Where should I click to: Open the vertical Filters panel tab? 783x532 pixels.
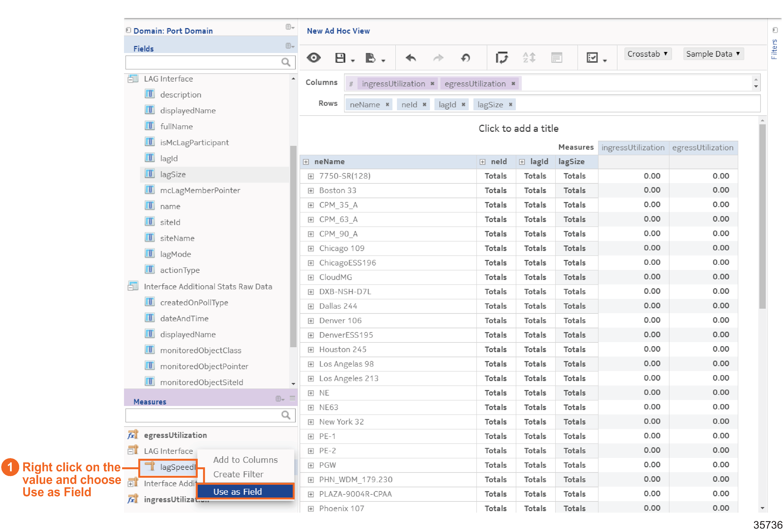pyautogui.click(x=774, y=49)
